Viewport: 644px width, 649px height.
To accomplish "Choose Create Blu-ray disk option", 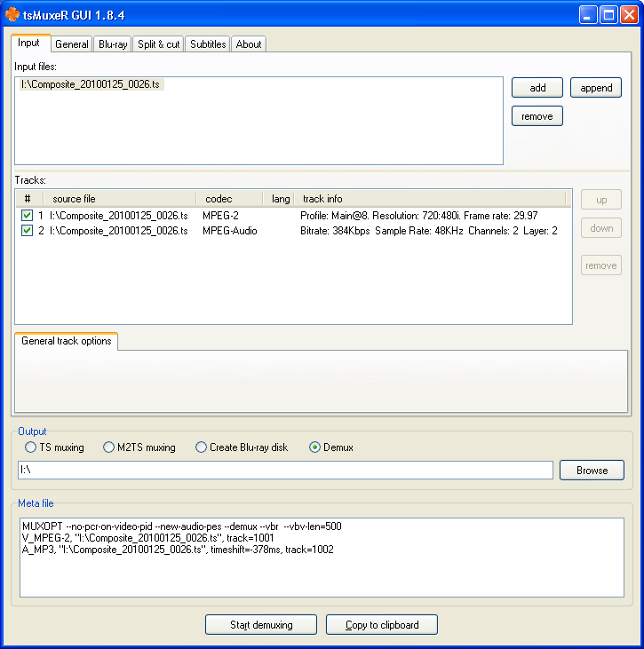I will point(242,447).
